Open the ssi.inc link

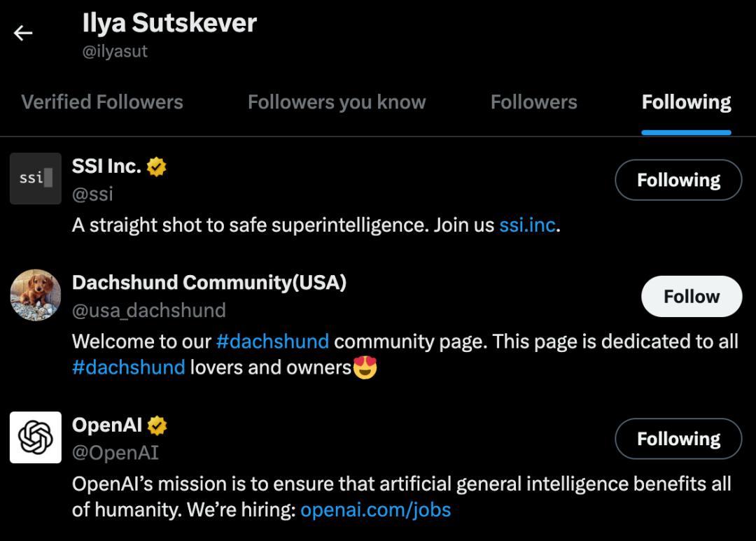click(528, 225)
